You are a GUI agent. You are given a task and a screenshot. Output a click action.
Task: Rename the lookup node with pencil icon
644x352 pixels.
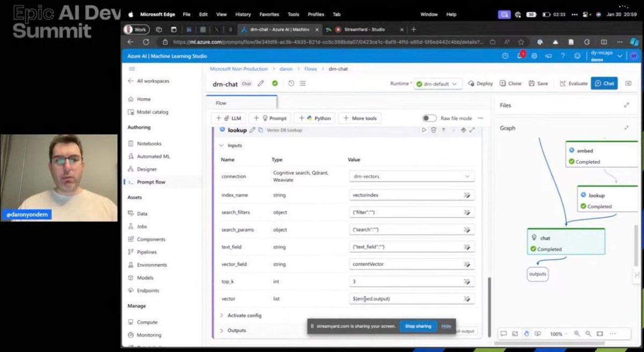[x=252, y=130]
